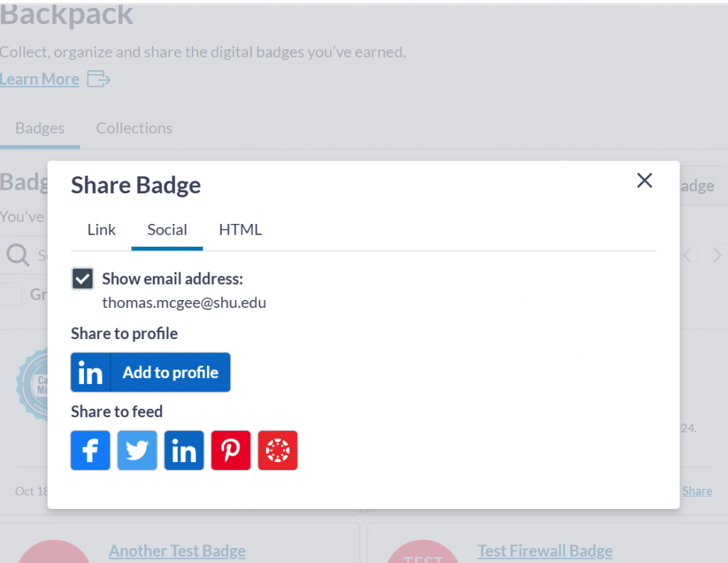Share badge to Twitter feed

point(137,450)
